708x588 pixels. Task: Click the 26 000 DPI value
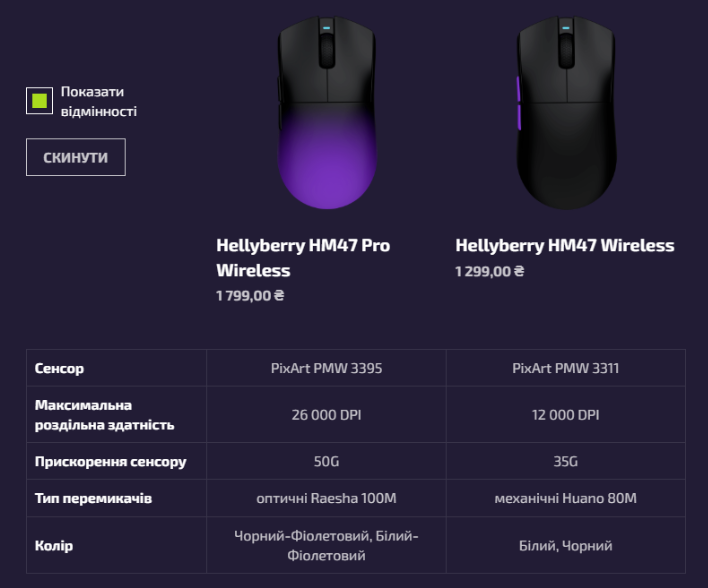[x=326, y=415]
